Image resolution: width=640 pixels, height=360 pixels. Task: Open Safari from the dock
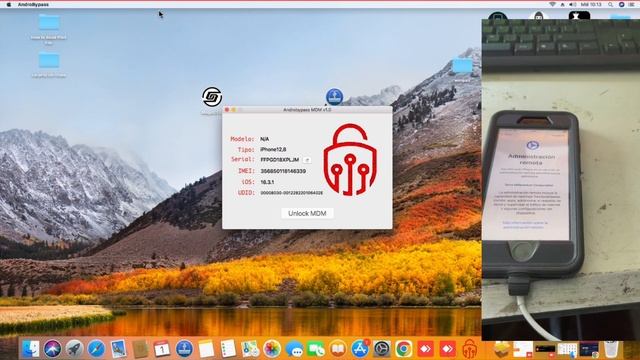(96, 349)
